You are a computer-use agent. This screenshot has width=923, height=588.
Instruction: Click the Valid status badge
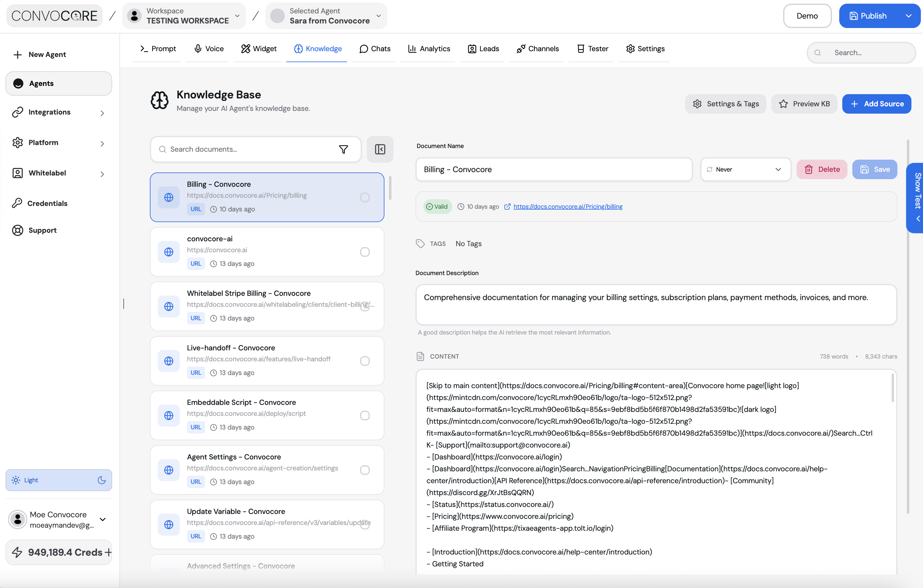pyautogui.click(x=437, y=207)
